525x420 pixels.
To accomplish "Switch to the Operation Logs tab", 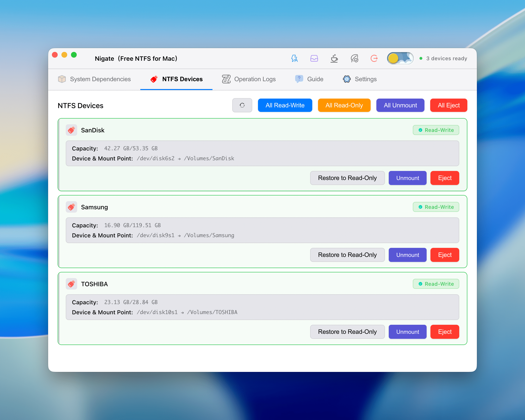I will click(x=249, y=79).
